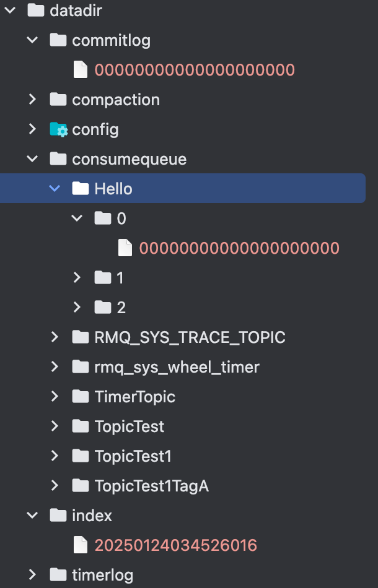Select the TopicTest1TagA folder
This screenshot has height=588, width=378.
(x=151, y=486)
